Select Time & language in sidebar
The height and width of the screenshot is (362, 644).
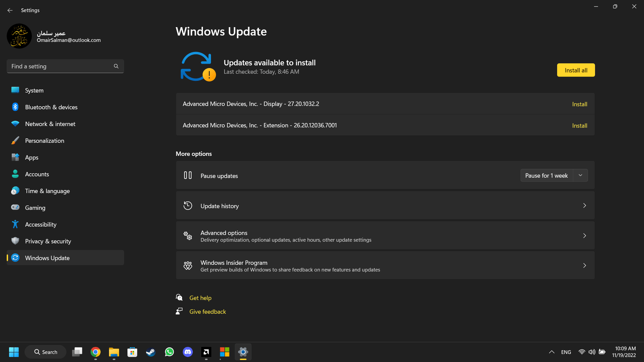coord(47,191)
